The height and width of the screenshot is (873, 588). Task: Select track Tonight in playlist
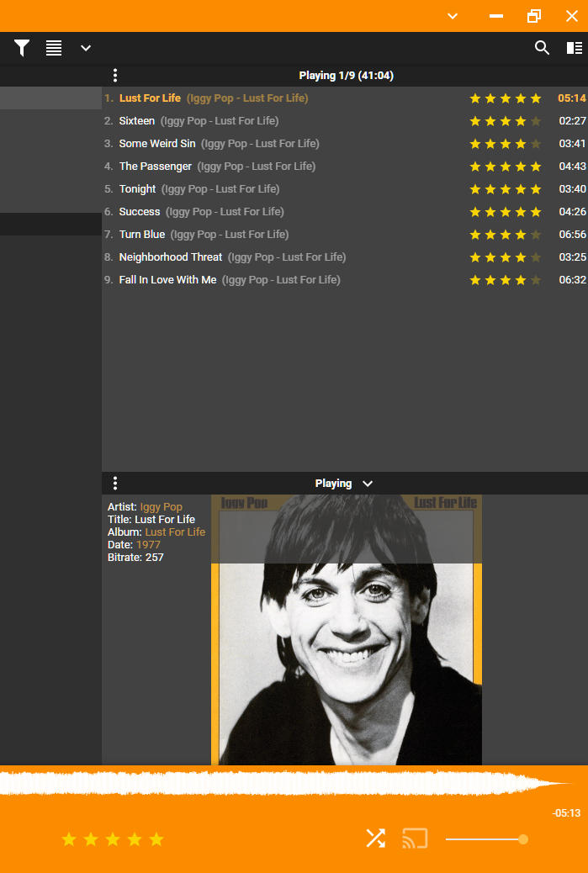point(345,189)
